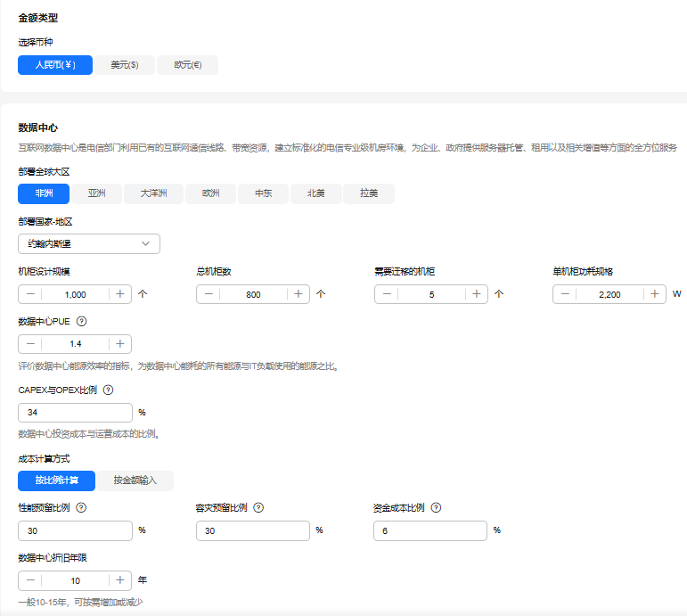Image resolution: width=687 pixels, height=616 pixels.
Task: Choose 拉美 deployment region
Action: pyautogui.click(x=369, y=193)
